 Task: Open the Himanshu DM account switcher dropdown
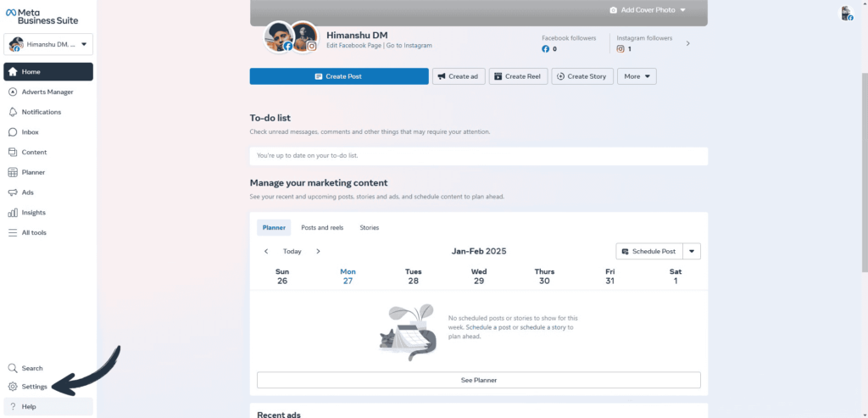[48, 44]
